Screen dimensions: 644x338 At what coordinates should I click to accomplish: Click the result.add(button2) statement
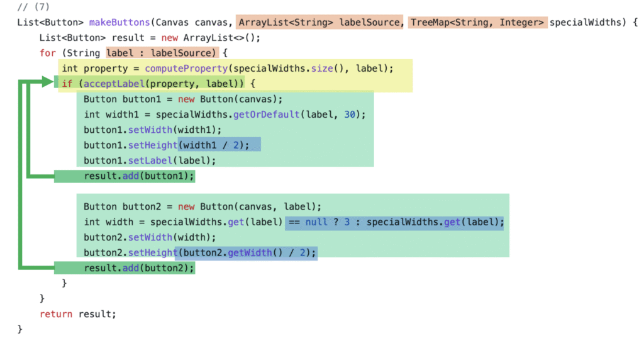tap(139, 268)
